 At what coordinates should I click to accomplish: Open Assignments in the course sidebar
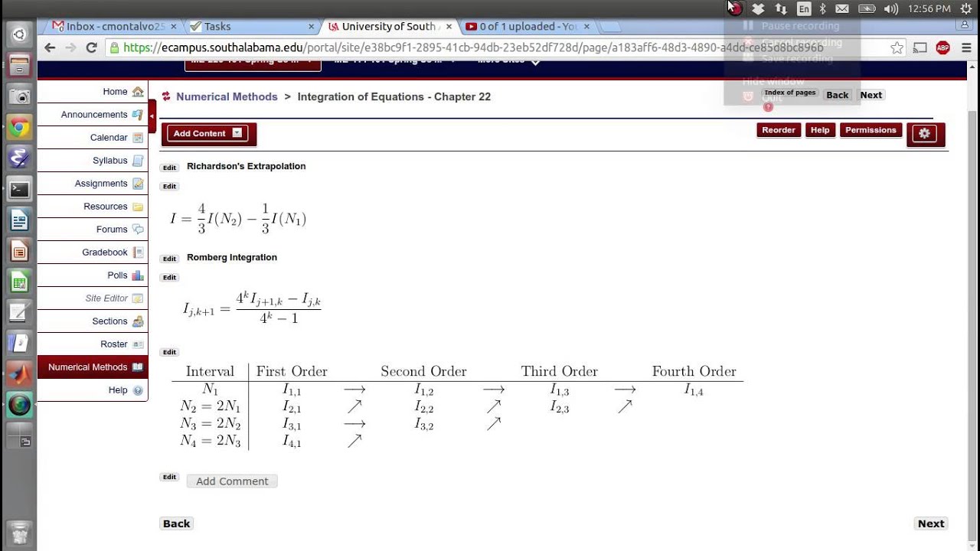92,183
